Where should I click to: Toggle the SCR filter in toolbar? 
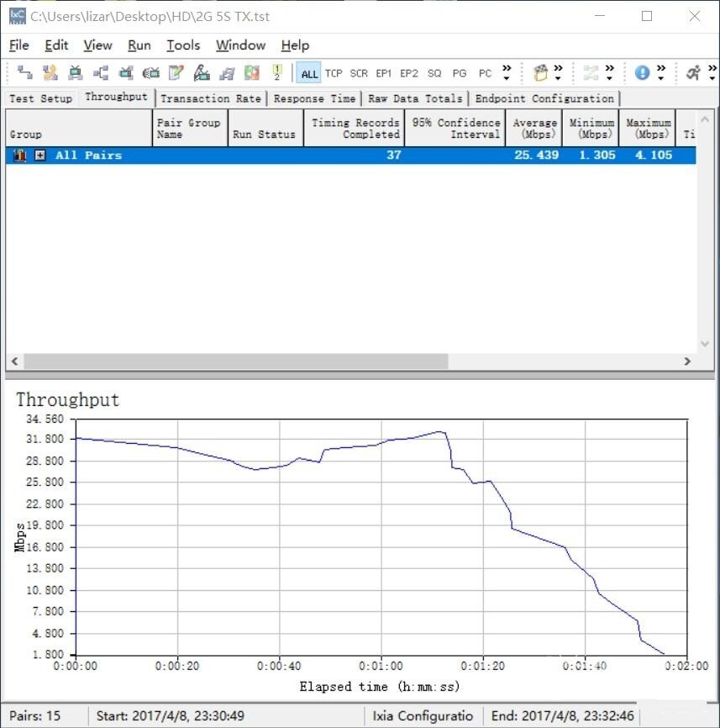[x=359, y=73]
